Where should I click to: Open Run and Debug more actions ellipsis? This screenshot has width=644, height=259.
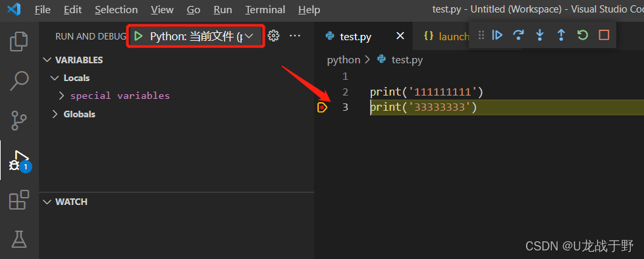[295, 36]
